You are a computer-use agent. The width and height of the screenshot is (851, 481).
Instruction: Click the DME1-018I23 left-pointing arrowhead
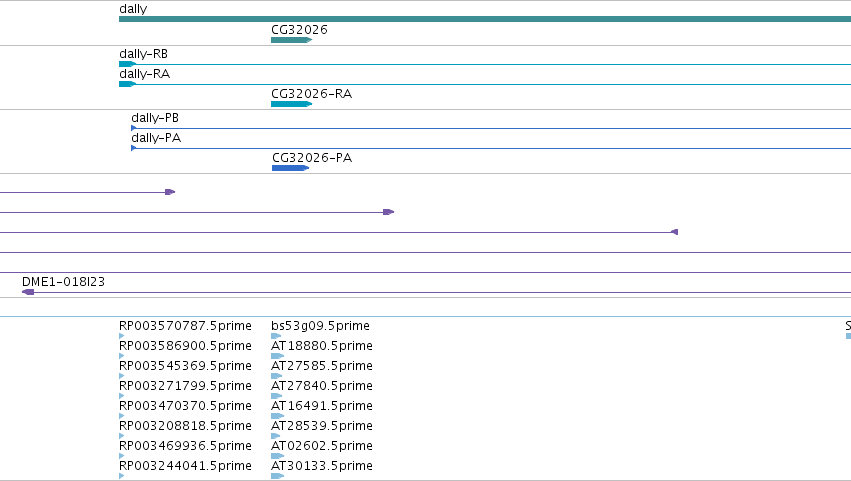(x=28, y=292)
